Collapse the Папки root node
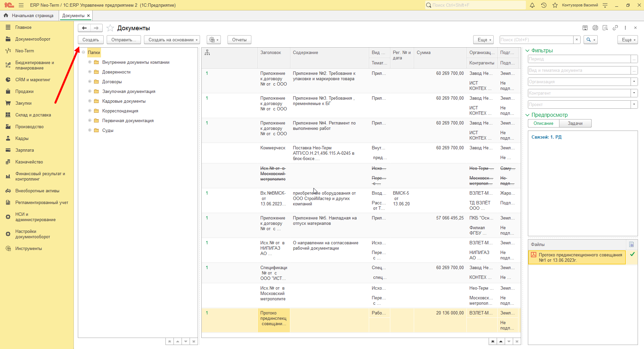Screen dimensions: 644x349 84,52
